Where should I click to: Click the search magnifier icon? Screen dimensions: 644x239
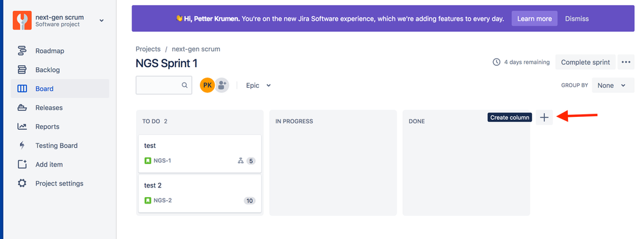184,85
